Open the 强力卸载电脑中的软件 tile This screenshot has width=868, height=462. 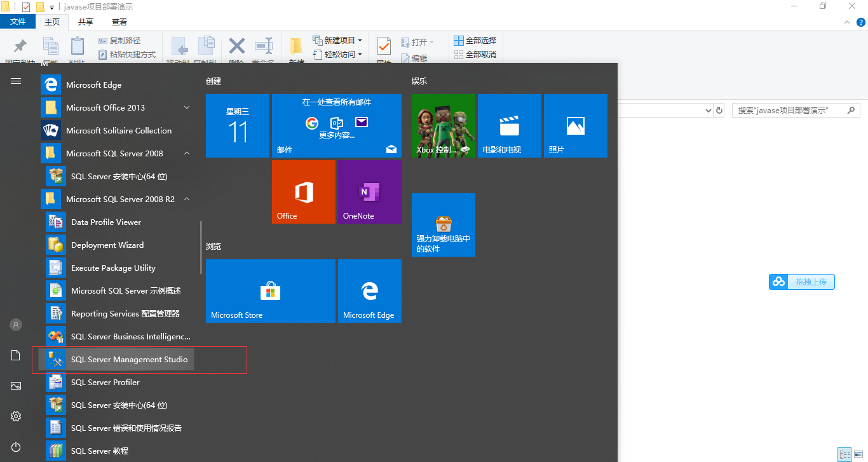coord(444,225)
